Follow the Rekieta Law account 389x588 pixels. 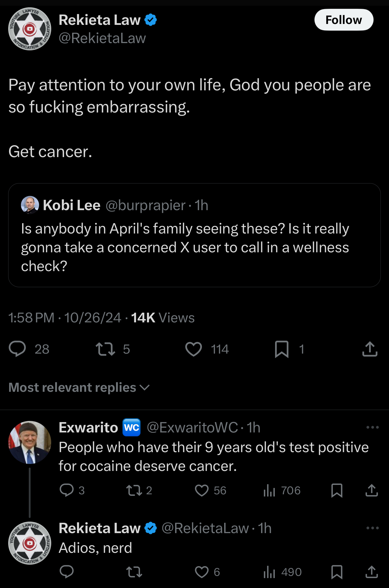click(x=344, y=20)
